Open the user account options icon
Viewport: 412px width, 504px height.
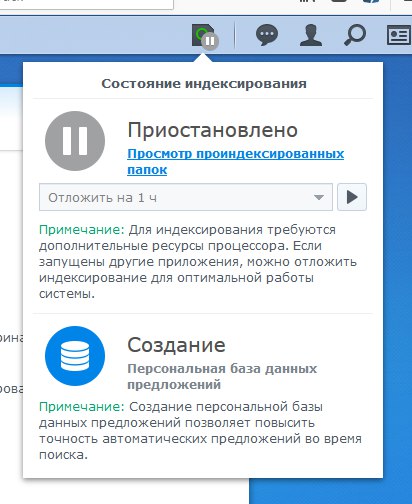311,35
